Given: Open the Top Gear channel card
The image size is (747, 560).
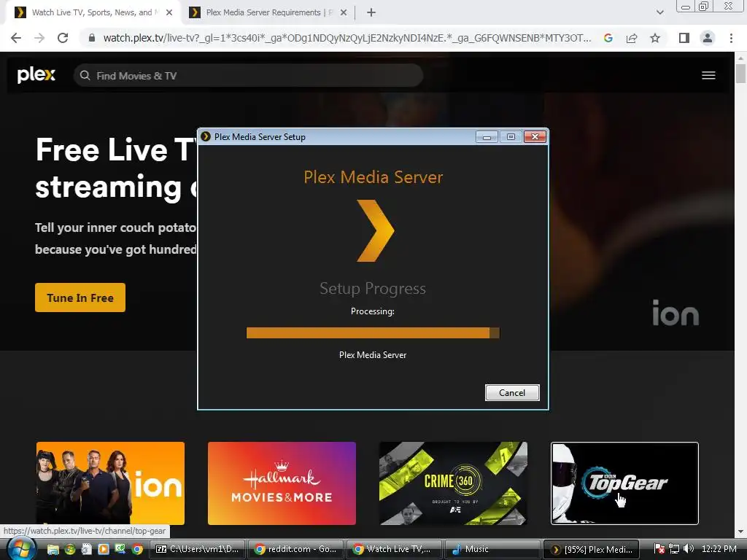Looking at the screenshot, I should click(624, 483).
